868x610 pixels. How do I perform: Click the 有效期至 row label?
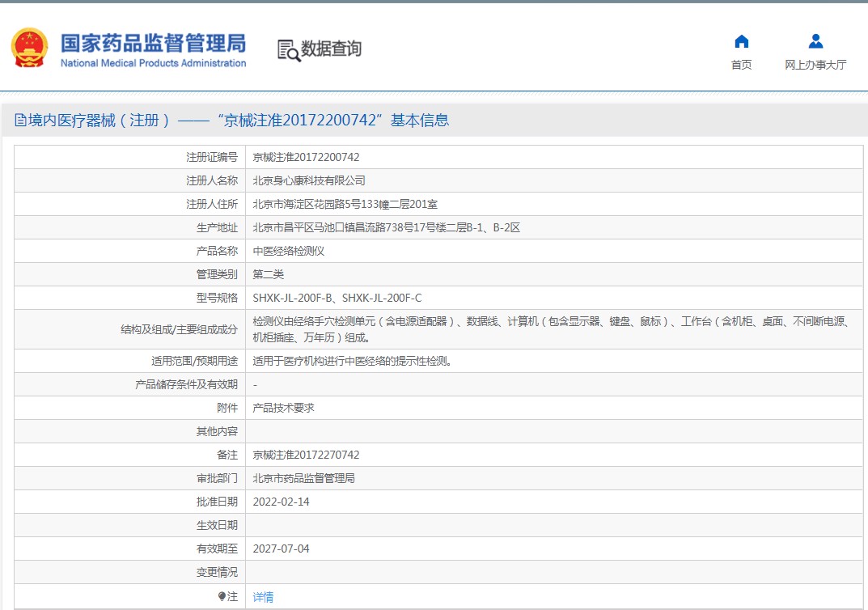pos(217,549)
